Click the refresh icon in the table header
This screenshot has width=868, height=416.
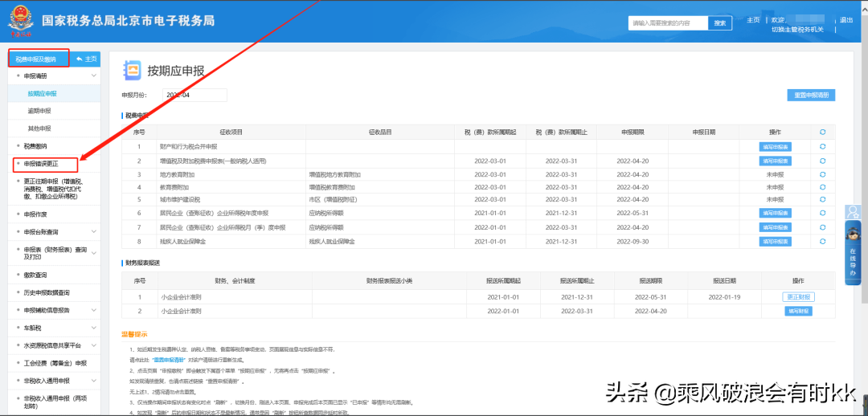tap(823, 133)
